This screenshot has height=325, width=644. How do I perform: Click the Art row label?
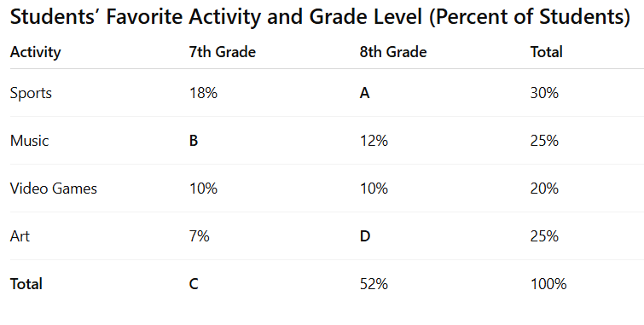pyautogui.click(x=20, y=236)
